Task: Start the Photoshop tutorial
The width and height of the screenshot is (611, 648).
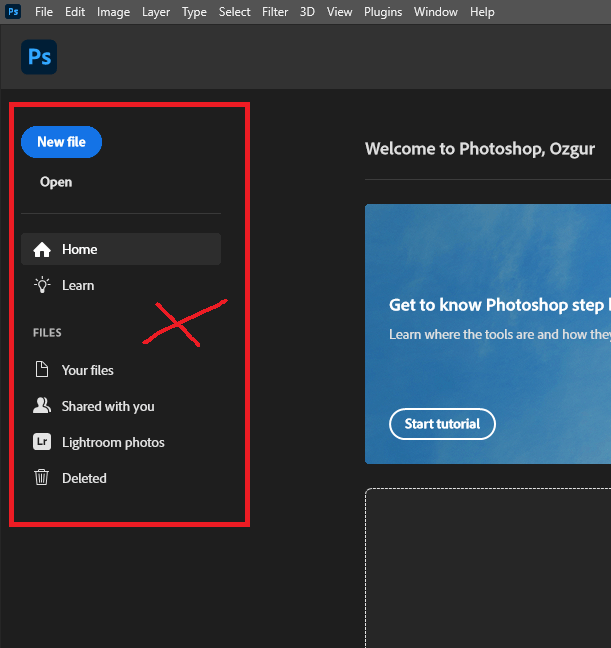Action: (x=442, y=424)
